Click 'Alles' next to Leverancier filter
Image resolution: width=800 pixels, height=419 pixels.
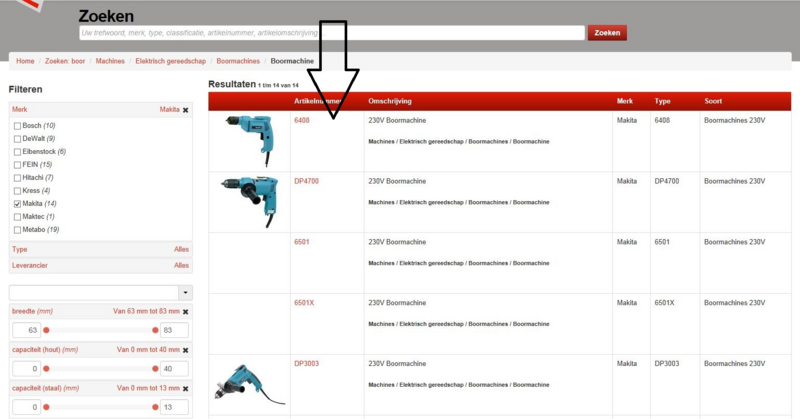pyautogui.click(x=181, y=265)
